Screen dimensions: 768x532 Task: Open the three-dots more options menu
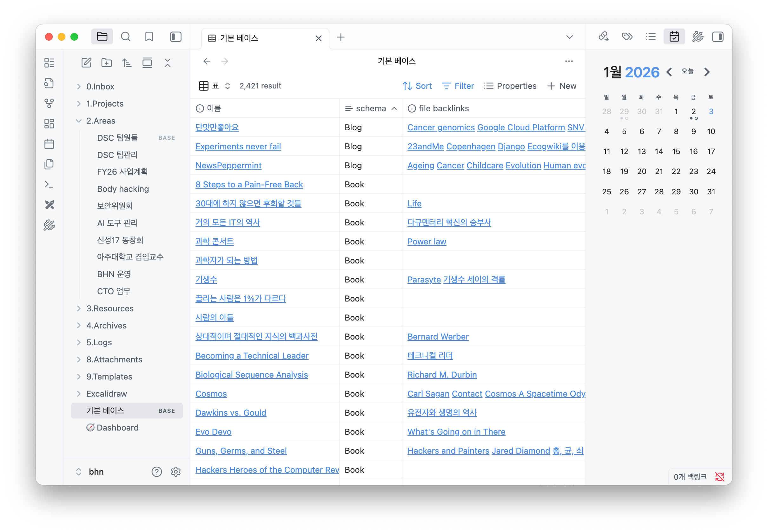tap(569, 61)
